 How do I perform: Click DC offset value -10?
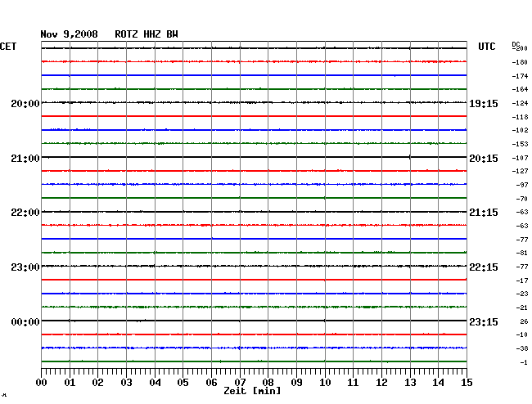(x=522, y=334)
